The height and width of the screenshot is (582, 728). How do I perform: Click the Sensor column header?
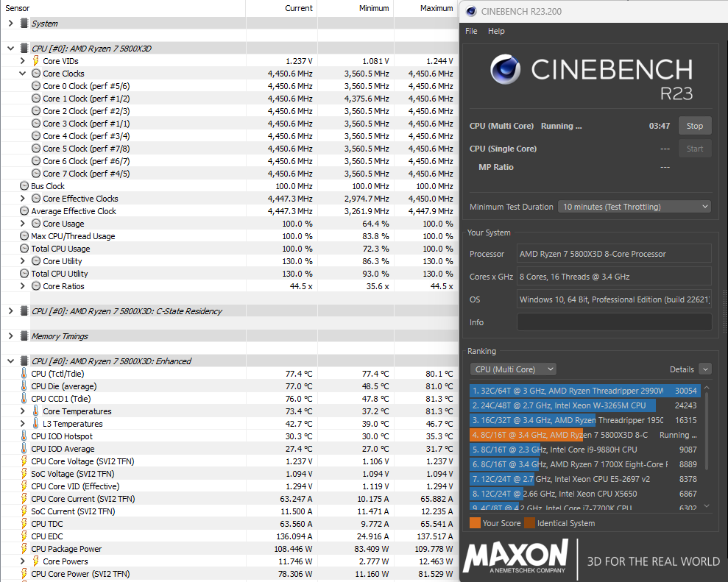[17, 8]
